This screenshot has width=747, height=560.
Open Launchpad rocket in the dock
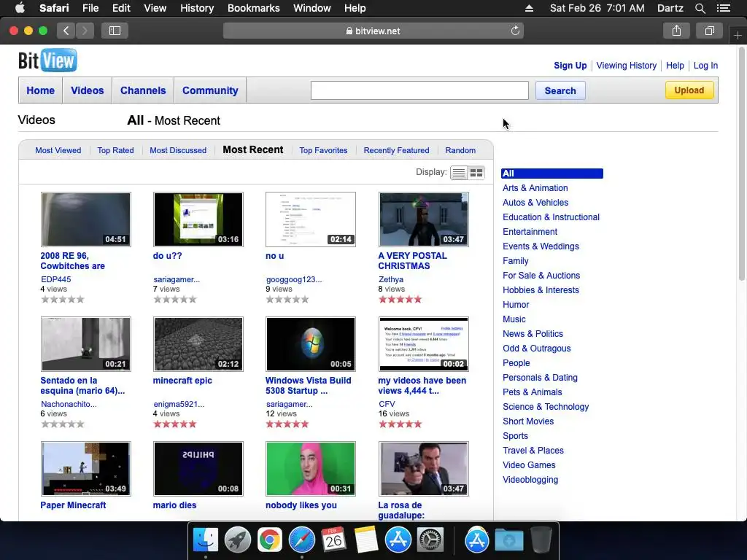click(x=238, y=540)
